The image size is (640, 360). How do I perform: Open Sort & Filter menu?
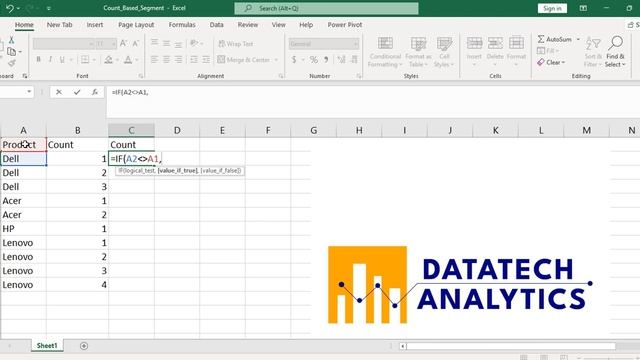[593, 52]
